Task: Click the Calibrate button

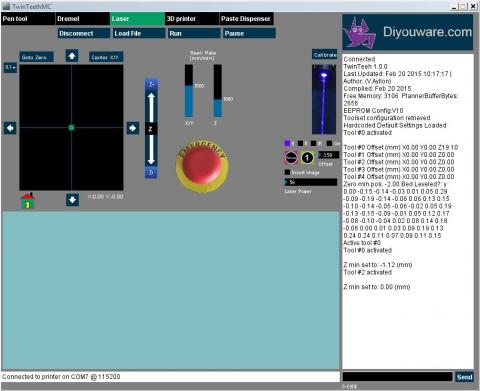Action: [x=325, y=55]
